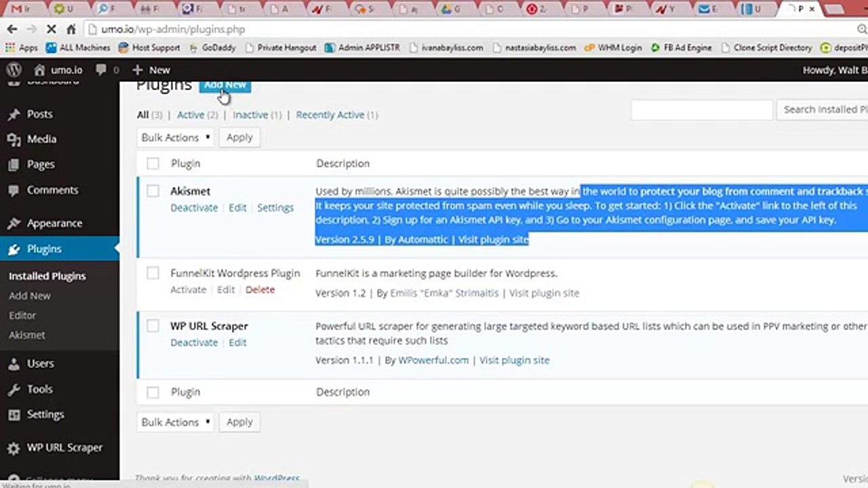
Task: Go back using the browser back arrow
Action: [x=12, y=29]
